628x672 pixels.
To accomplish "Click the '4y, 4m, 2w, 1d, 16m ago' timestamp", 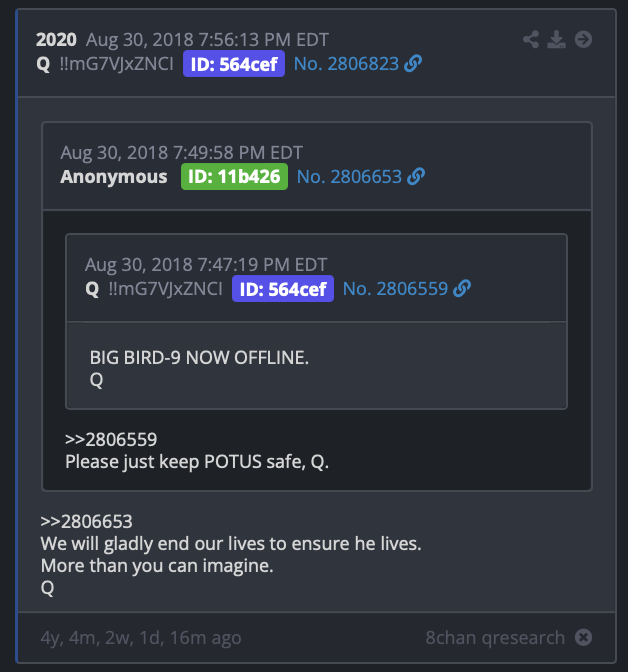I will tap(141, 638).
